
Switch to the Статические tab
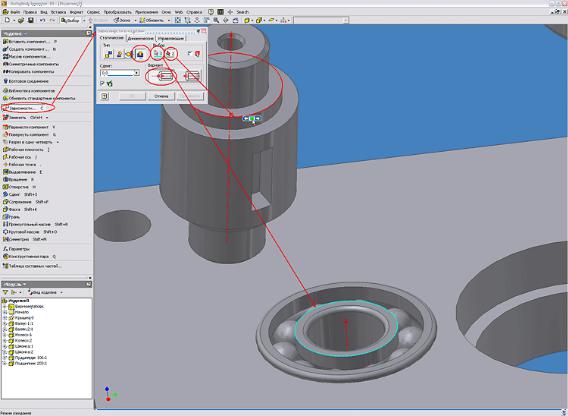click(x=112, y=38)
